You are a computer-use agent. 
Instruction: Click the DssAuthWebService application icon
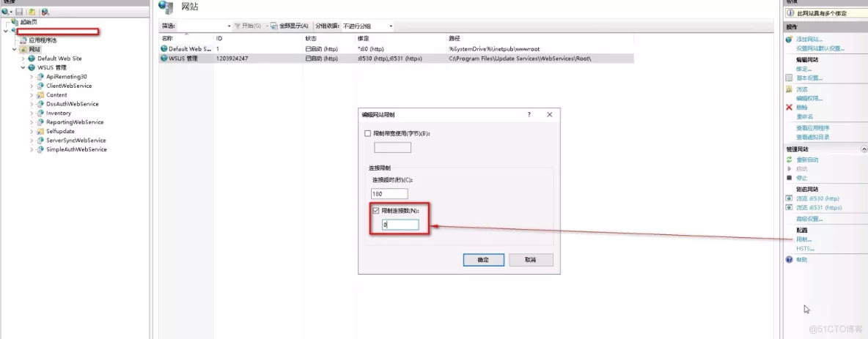[x=40, y=104]
